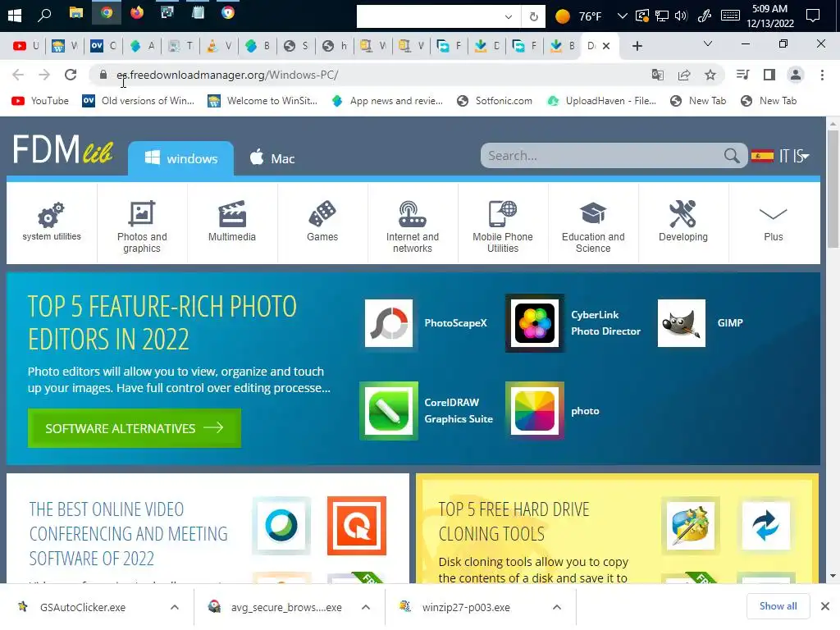The height and width of the screenshot is (630, 840).
Task: Open Windows Start menu
Action: coord(15,16)
